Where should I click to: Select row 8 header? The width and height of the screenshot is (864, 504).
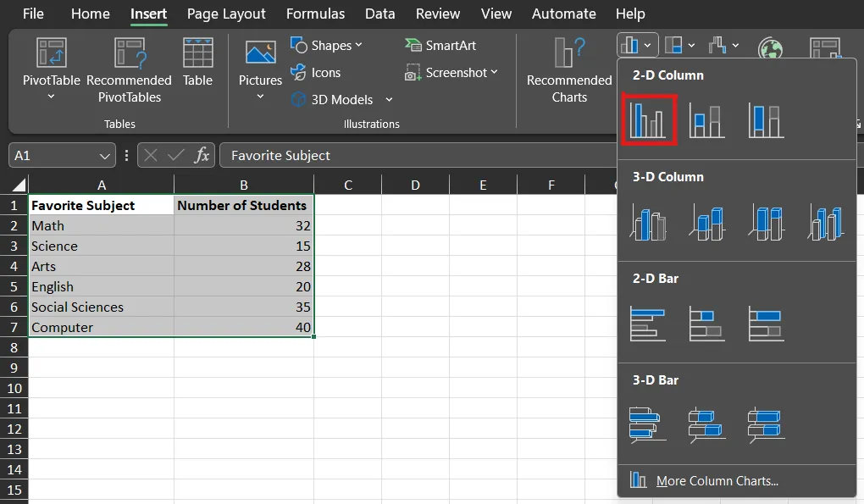tap(14, 347)
